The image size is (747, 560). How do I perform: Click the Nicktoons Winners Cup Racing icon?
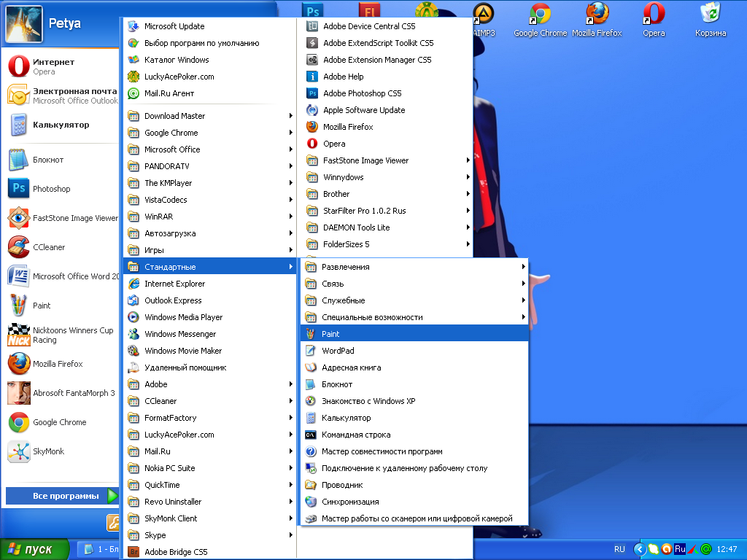coord(18,335)
